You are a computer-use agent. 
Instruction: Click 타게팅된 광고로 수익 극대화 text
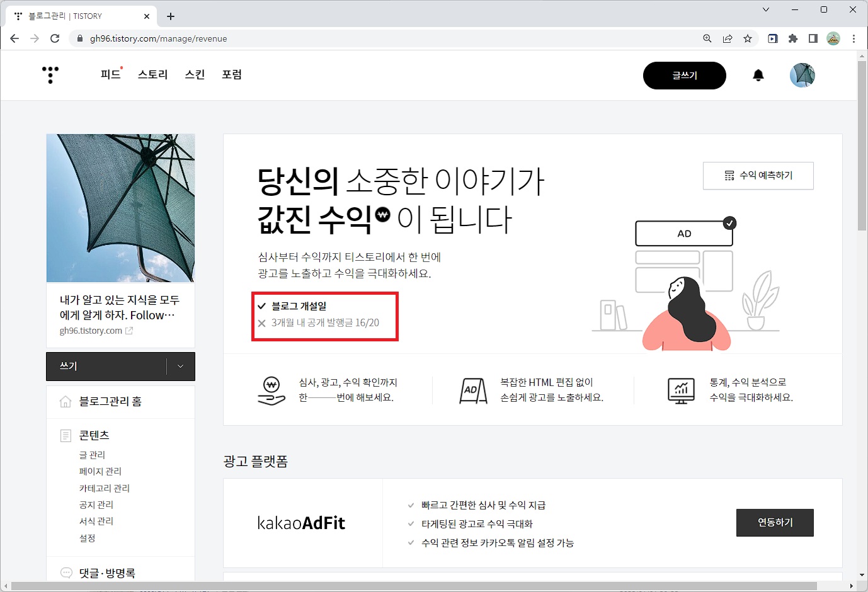point(477,524)
